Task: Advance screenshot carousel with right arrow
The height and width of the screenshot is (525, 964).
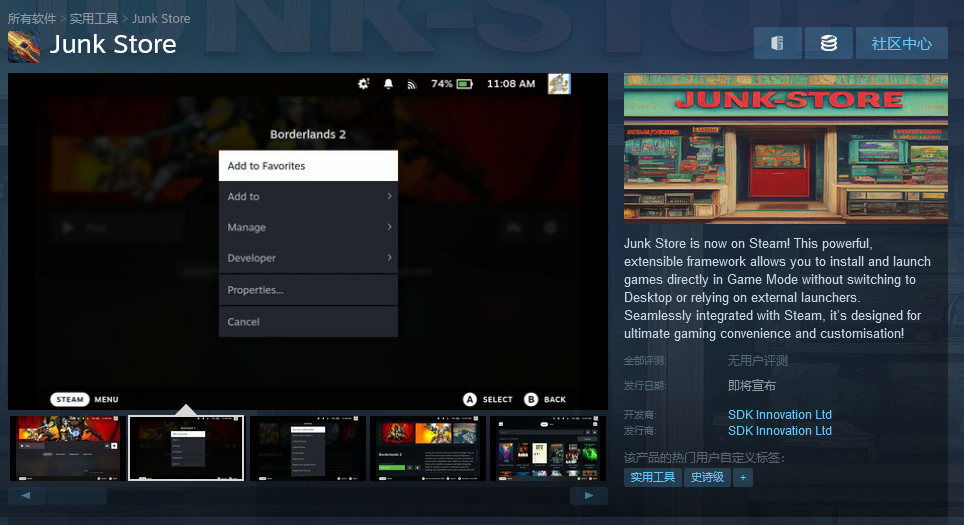Action: (588, 495)
